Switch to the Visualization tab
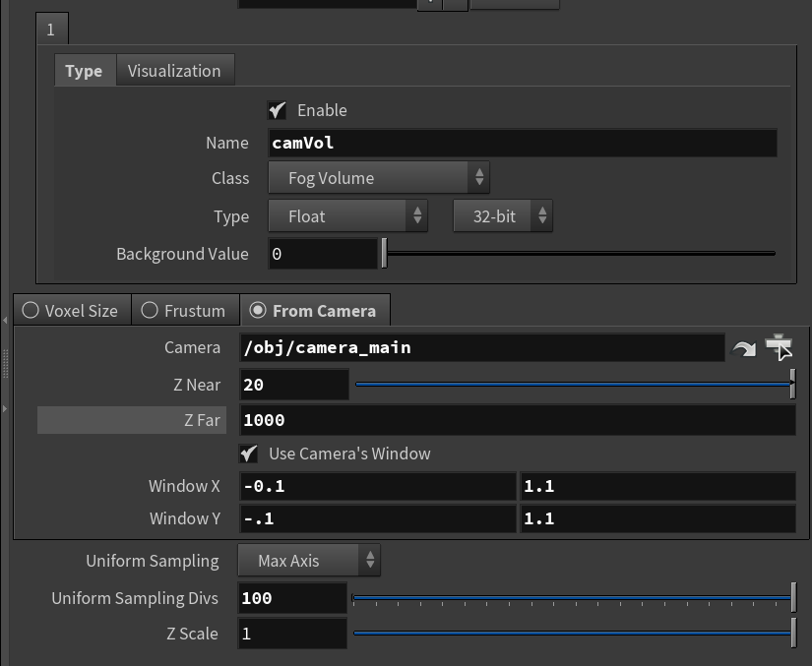The height and width of the screenshot is (666, 812). (174, 71)
